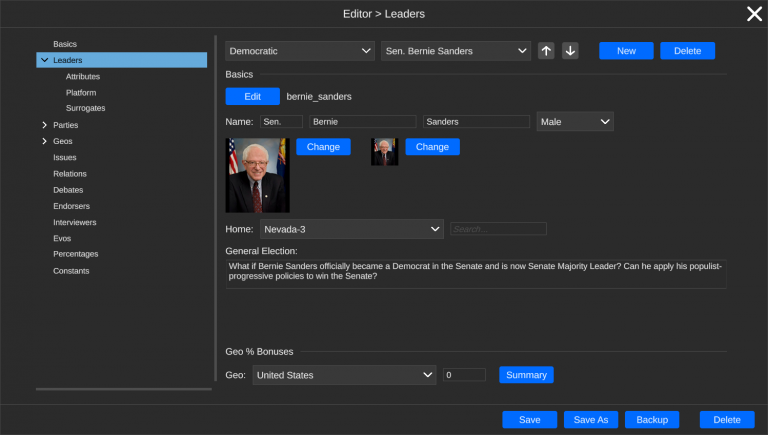This screenshot has width=768, height=435.
Task: Open the United States geo dropdown
Action: pyautogui.click(x=343, y=375)
